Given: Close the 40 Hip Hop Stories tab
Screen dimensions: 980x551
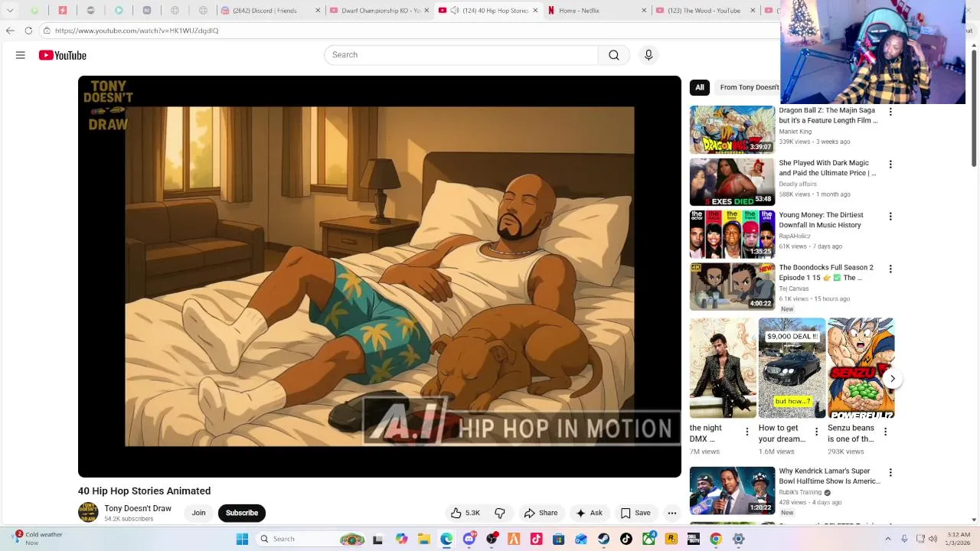Looking at the screenshot, I should point(535,11).
